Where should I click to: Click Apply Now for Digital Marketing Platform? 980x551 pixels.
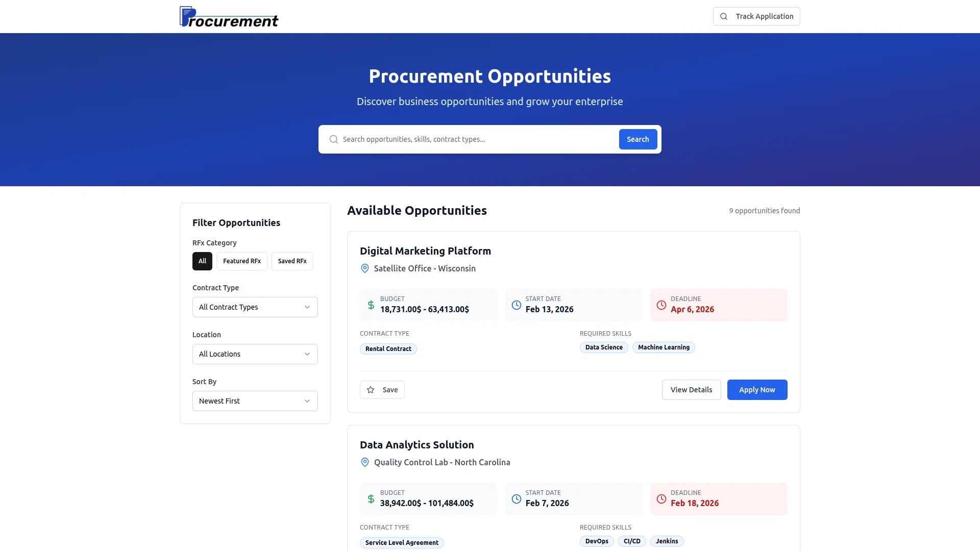(757, 389)
